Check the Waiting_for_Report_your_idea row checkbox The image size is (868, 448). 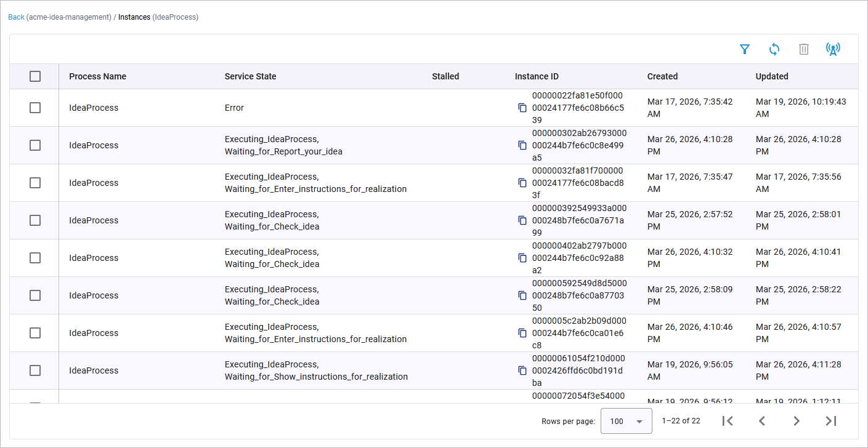tap(35, 145)
